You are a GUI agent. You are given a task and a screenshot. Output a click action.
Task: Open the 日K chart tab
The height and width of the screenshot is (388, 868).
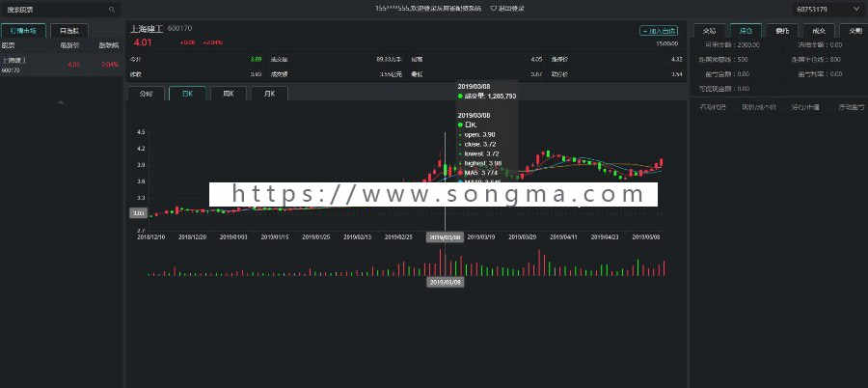coord(187,93)
